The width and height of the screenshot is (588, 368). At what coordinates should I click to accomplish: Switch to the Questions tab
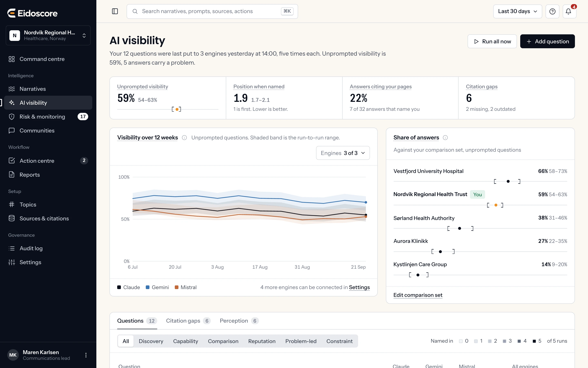click(x=137, y=321)
